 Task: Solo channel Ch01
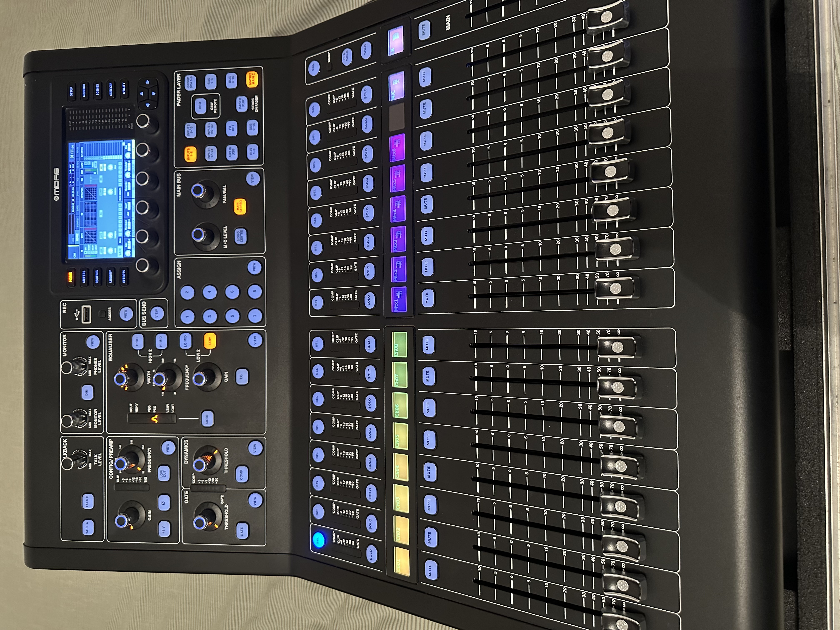[371, 554]
